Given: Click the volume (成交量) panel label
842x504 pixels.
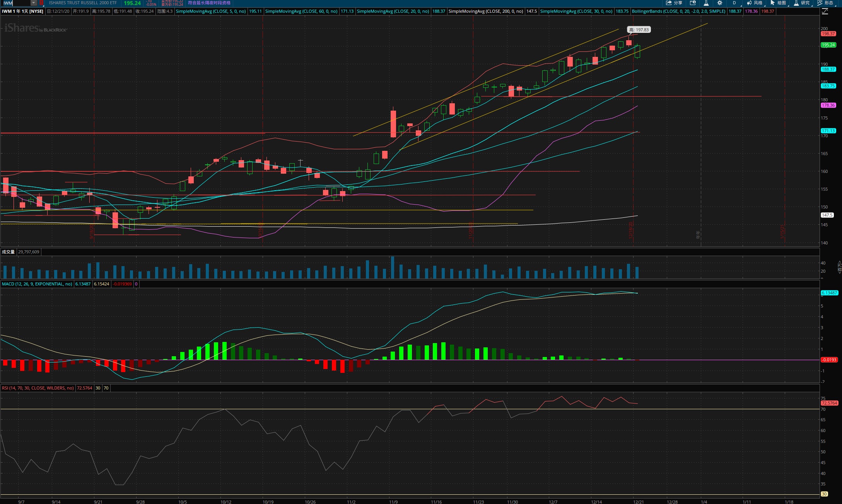Looking at the screenshot, I should [x=8, y=252].
